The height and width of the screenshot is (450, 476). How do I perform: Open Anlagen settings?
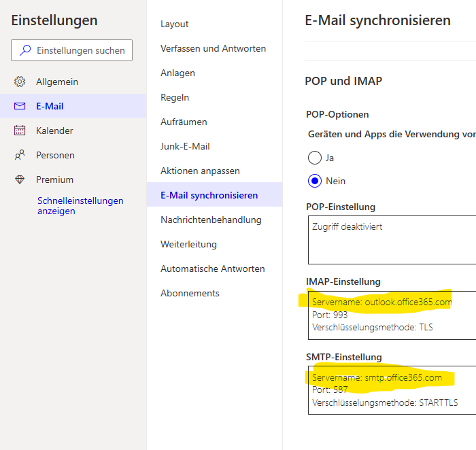click(x=215, y=73)
